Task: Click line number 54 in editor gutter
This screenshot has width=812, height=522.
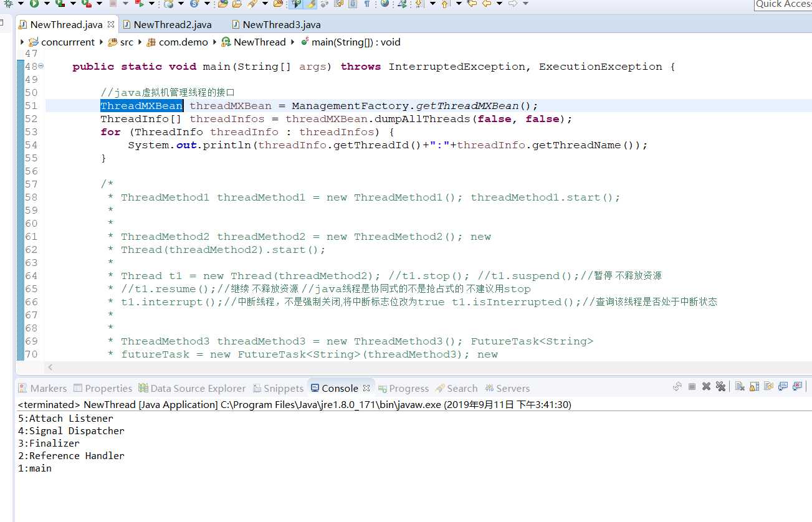Action: tap(31, 145)
